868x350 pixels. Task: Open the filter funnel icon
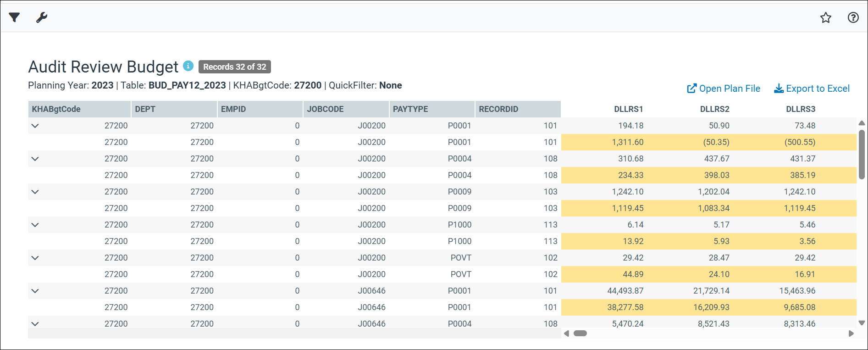point(14,17)
